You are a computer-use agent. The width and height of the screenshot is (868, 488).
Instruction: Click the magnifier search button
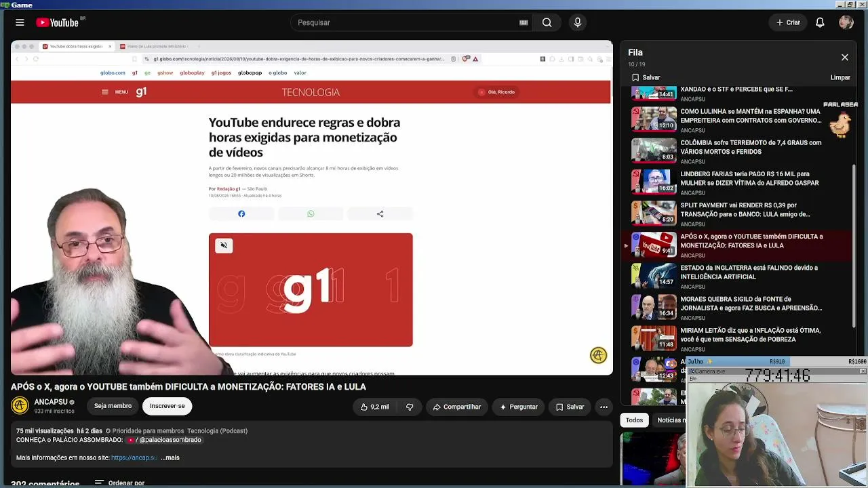coord(547,22)
